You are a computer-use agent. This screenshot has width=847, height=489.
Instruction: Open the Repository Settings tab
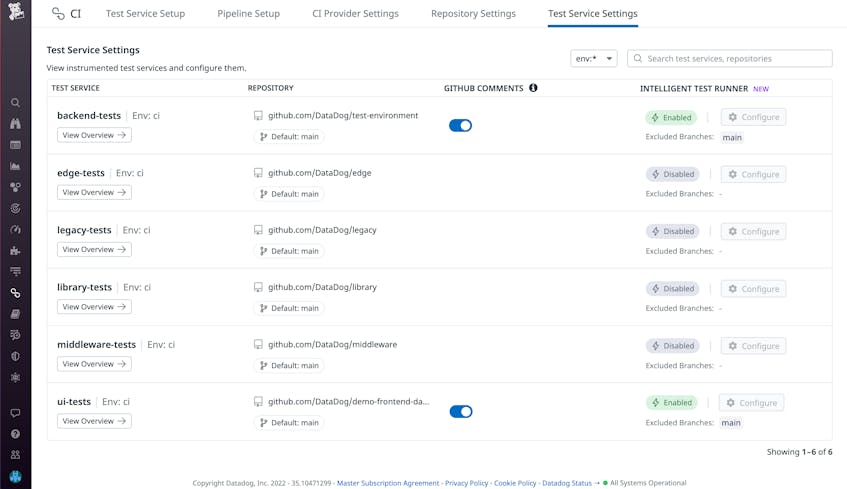point(473,14)
